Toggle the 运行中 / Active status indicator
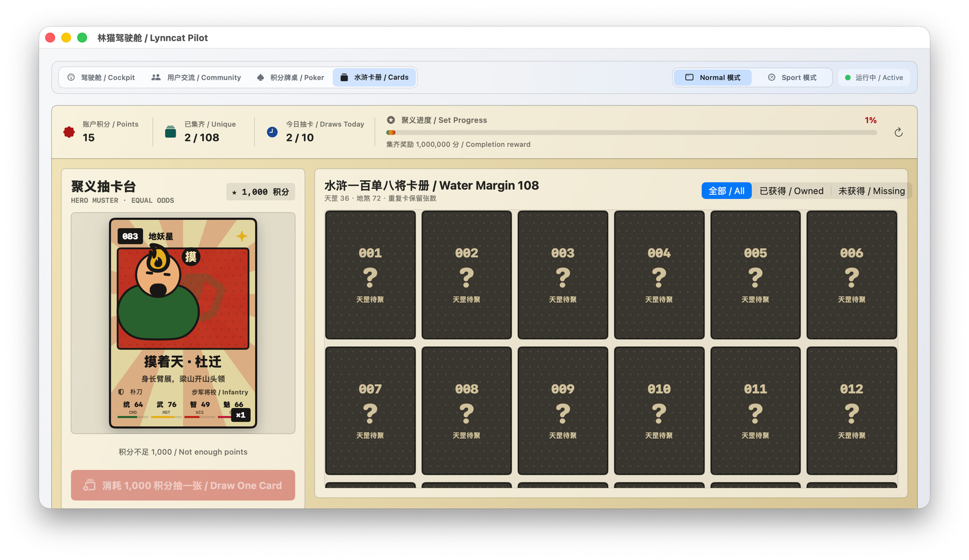969x560 pixels. click(x=874, y=77)
